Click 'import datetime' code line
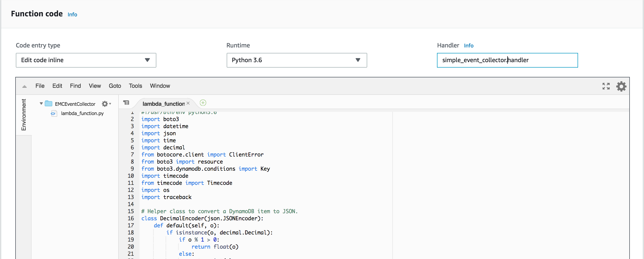This screenshot has width=644, height=259. [165, 126]
